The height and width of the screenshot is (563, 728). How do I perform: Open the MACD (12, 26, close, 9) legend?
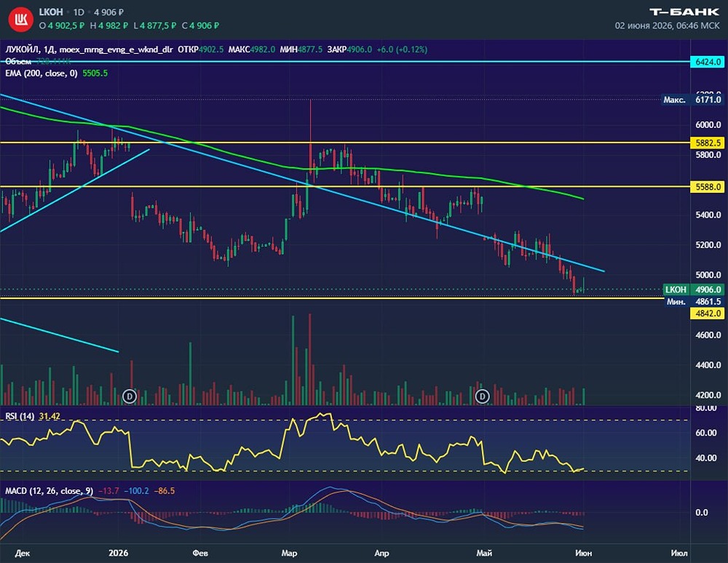click(x=49, y=491)
